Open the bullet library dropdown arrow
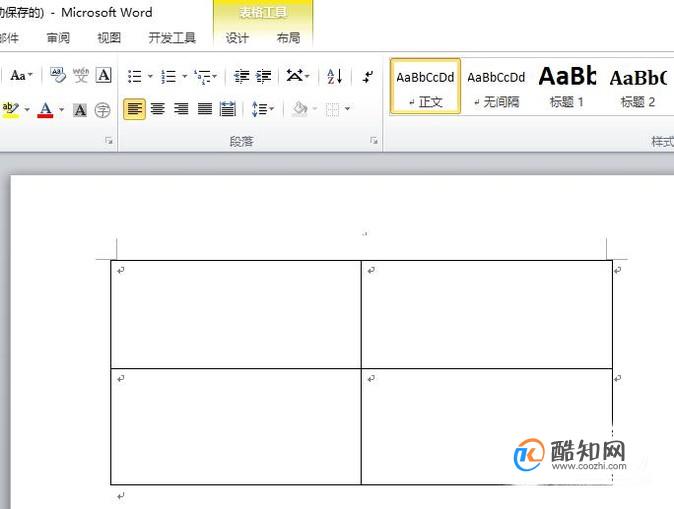This screenshot has height=509, width=674. click(x=150, y=77)
